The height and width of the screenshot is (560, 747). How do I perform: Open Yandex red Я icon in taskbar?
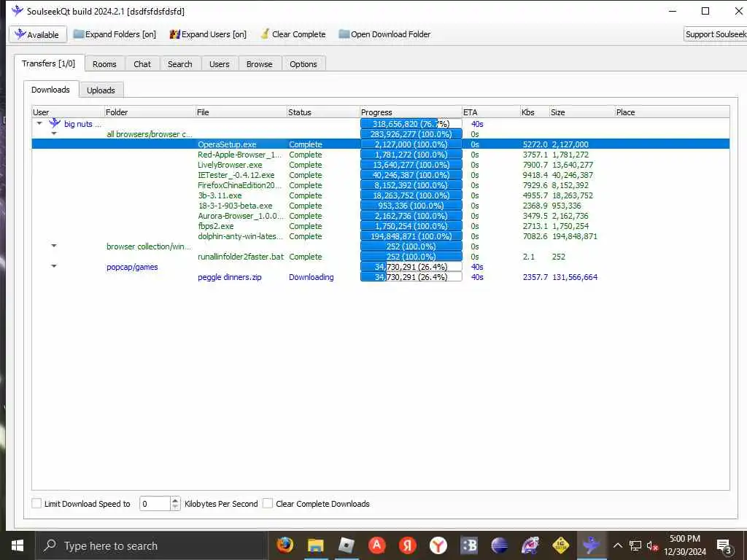click(407, 545)
